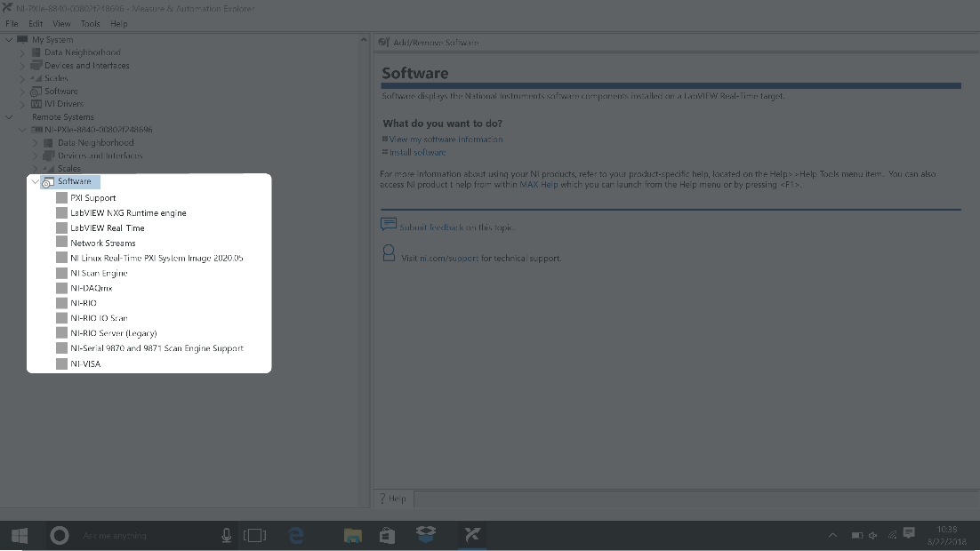
Task: Click the Submit feedback speech bubble icon
Action: (389, 226)
